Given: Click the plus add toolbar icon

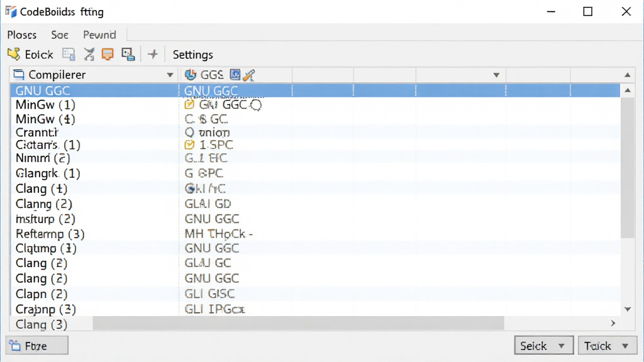Looking at the screenshot, I should pyautogui.click(x=153, y=54).
